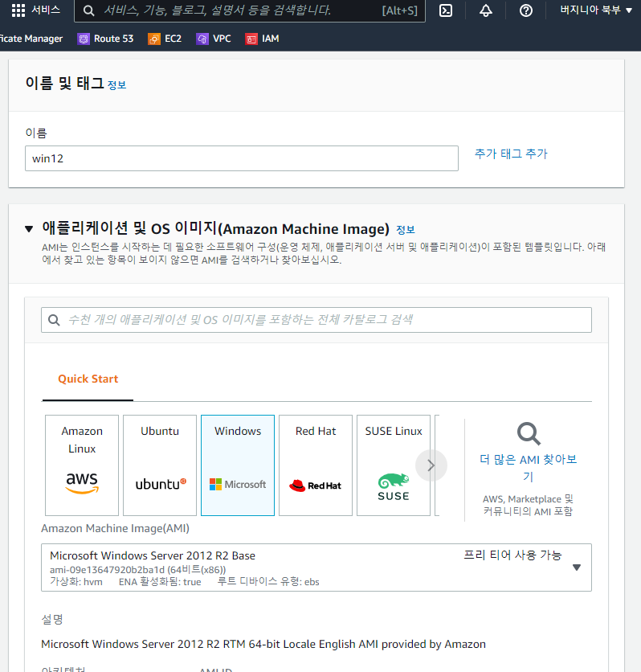The height and width of the screenshot is (672, 641).
Task: Open the AWS services grid menu
Action: tap(18, 10)
